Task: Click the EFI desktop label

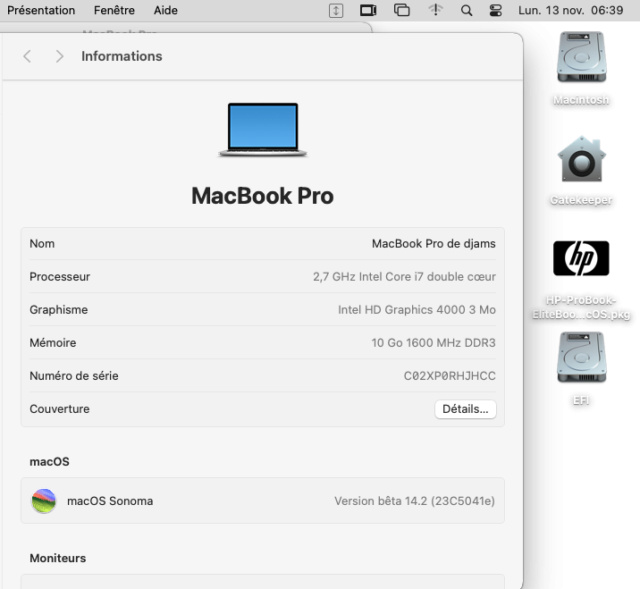Action: pos(581,400)
